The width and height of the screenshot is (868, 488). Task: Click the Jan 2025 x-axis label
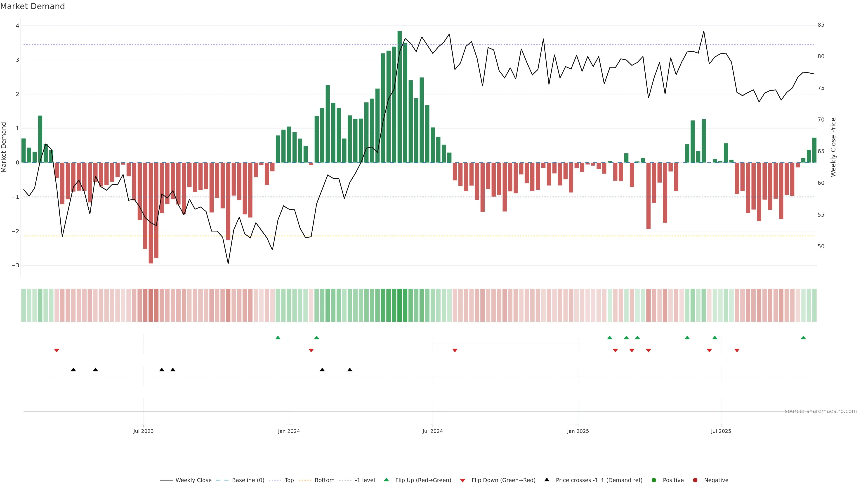(578, 431)
